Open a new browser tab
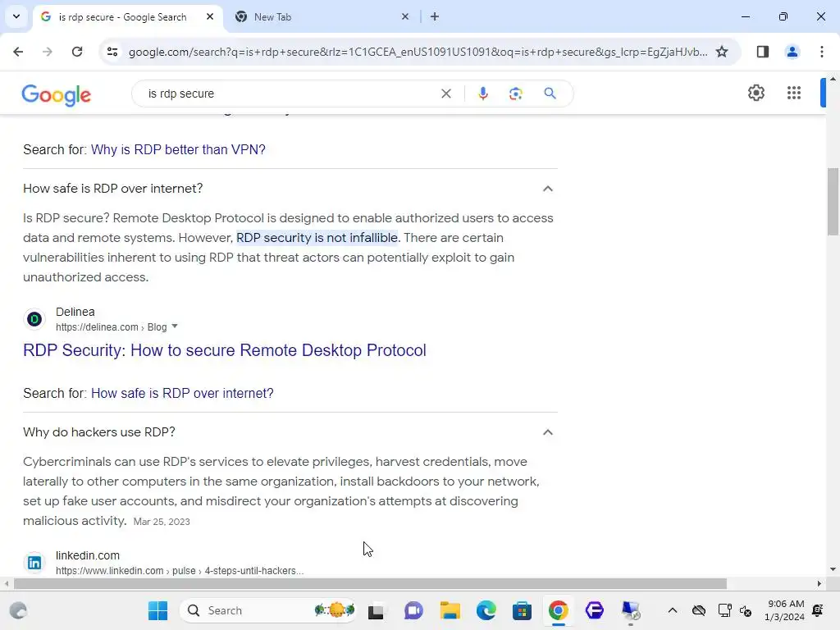 click(435, 16)
